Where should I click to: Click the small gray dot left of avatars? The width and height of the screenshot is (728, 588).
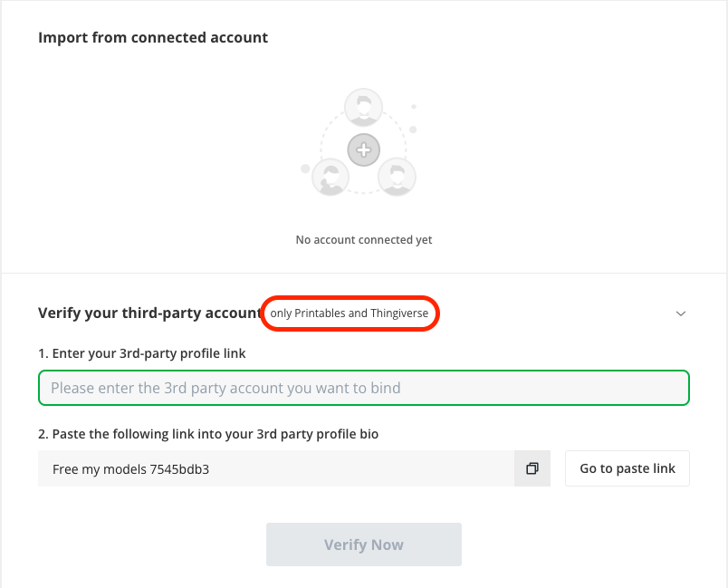tap(305, 169)
